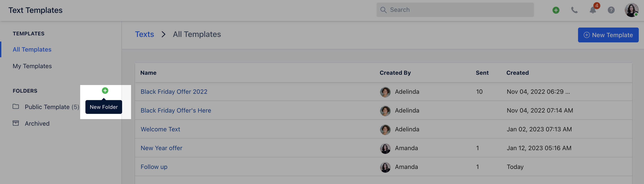Click the green New Folder plus icon
The image size is (644, 184).
[x=105, y=90]
